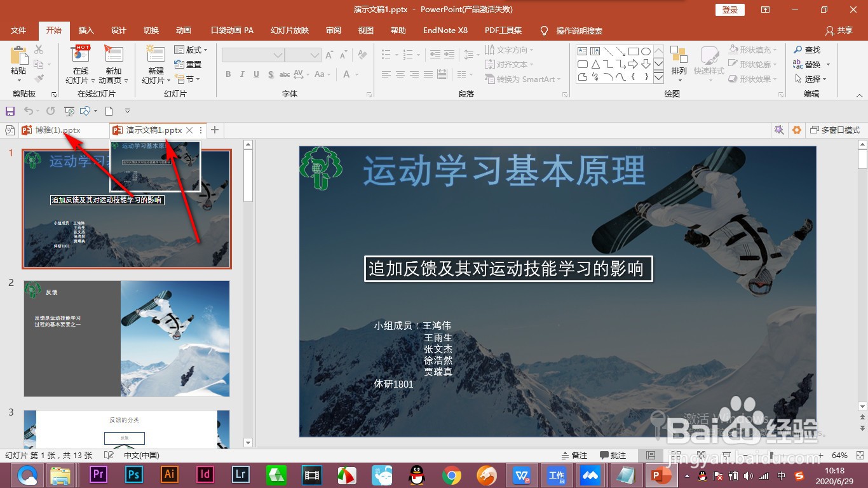The width and height of the screenshot is (868, 488).
Task: Click start slideshow from beginning icon
Action: [69, 111]
